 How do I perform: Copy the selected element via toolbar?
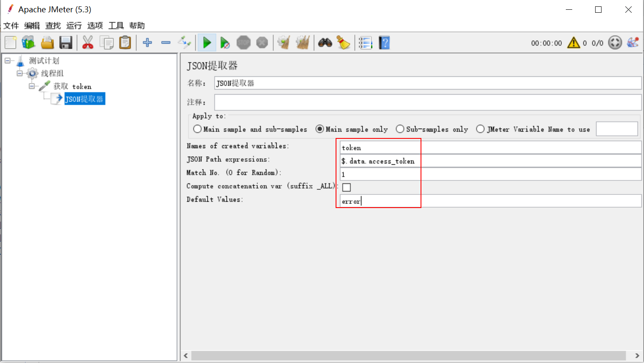pos(106,42)
